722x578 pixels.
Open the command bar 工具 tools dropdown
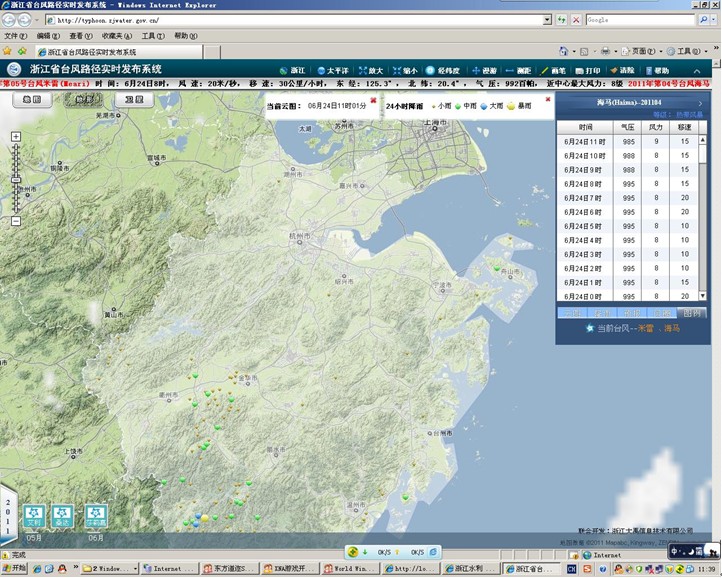(687, 51)
